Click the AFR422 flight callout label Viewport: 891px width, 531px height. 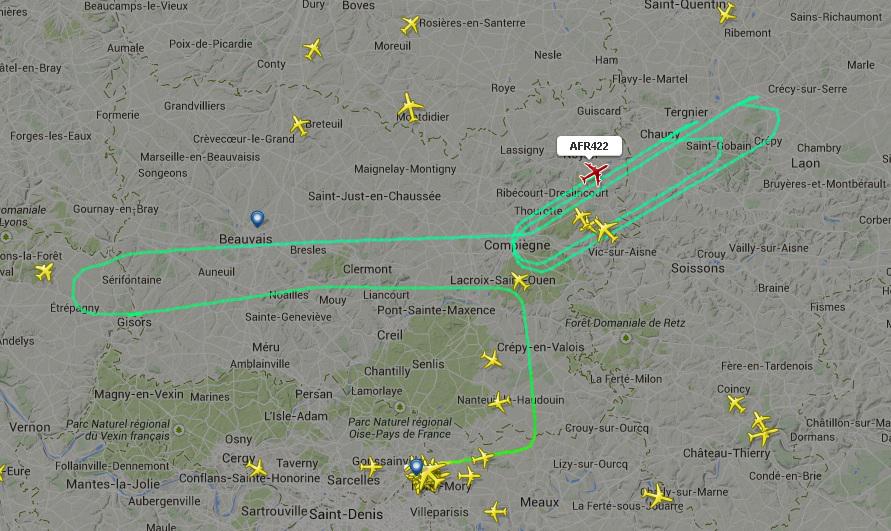(589, 146)
